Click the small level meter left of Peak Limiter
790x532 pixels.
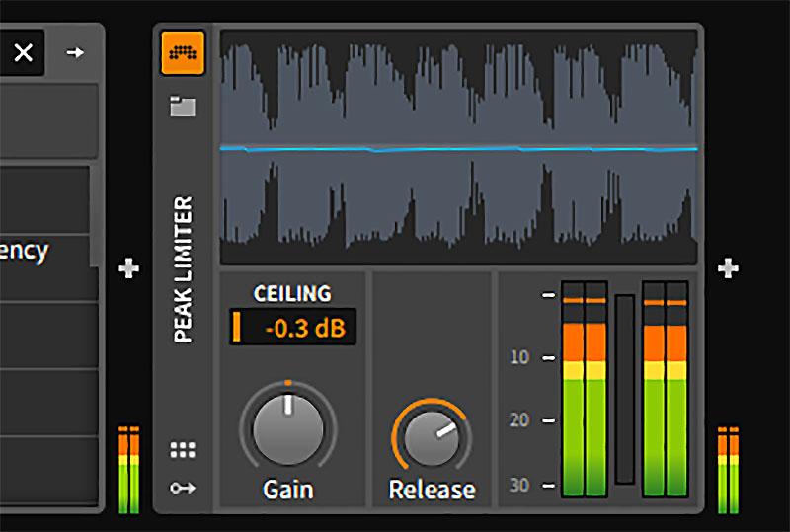click(x=129, y=470)
